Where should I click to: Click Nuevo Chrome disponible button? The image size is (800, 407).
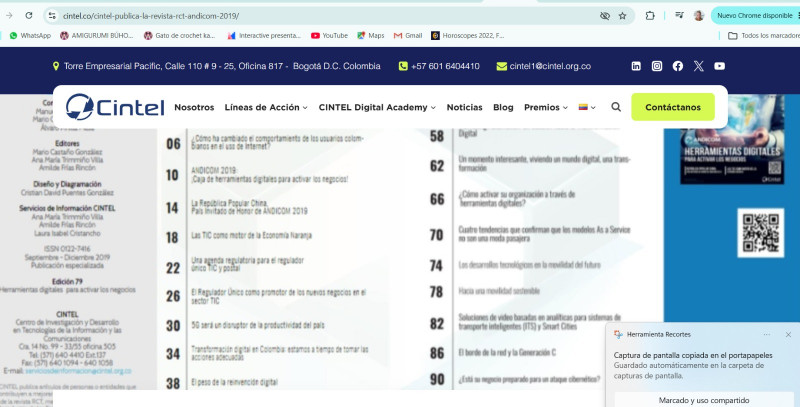754,16
